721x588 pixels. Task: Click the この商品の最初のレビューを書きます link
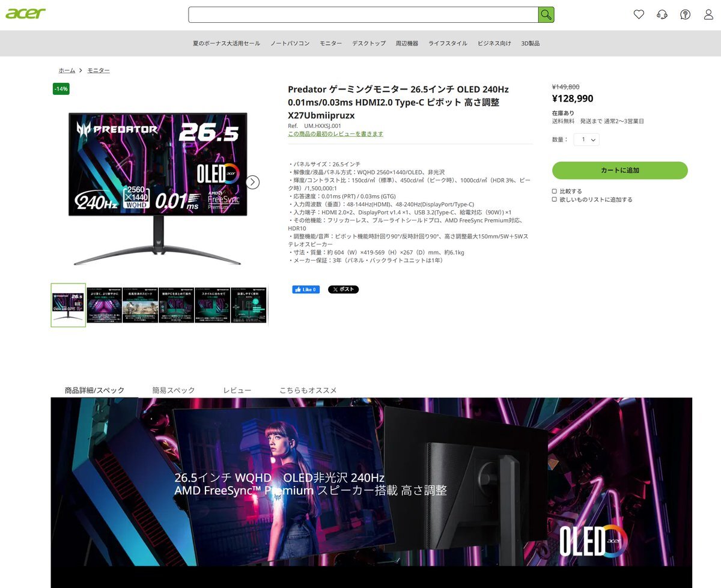(x=335, y=134)
